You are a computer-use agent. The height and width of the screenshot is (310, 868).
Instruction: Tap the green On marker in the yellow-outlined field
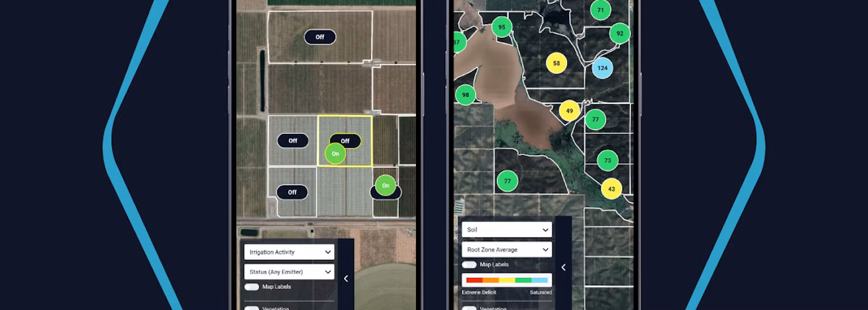tap(335, 153)
